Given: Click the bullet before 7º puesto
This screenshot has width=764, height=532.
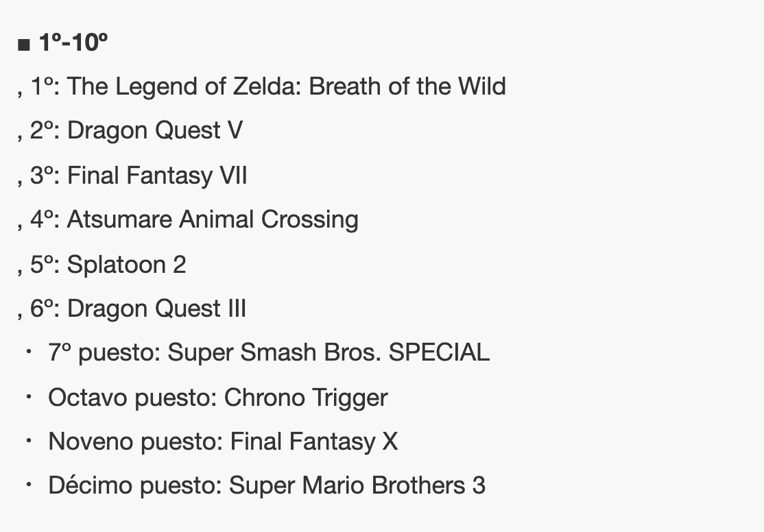Looking at the screenshot, I should 29,352.
